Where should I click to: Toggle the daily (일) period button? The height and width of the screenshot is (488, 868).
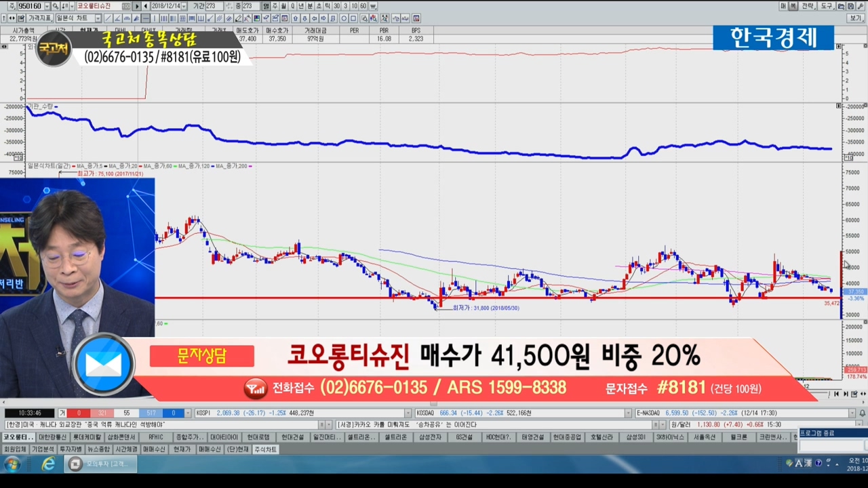[x=265, y=6]
